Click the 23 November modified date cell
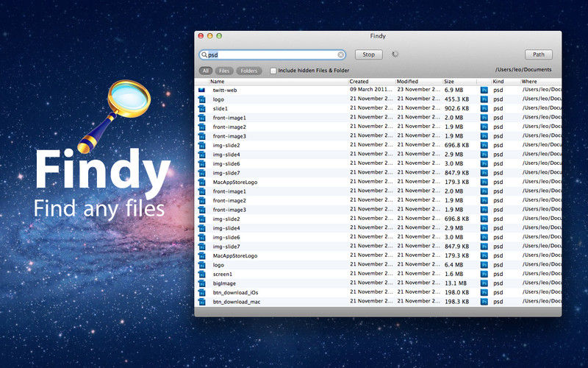 pyautogui.click(x=418, y=90)
